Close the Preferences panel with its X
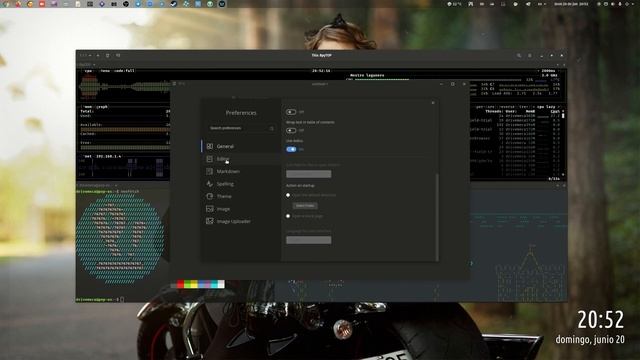640x360 pixels. [x=433, y=103]
